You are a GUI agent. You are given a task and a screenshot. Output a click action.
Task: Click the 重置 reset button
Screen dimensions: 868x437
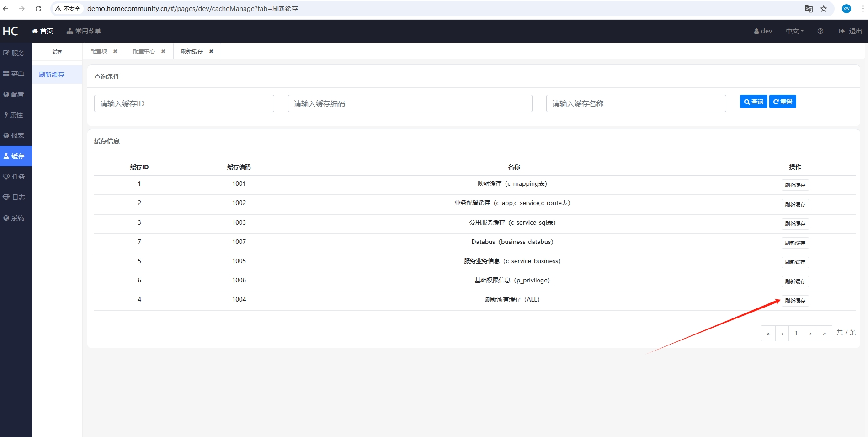pyautogui.click(x=783, y=102)
